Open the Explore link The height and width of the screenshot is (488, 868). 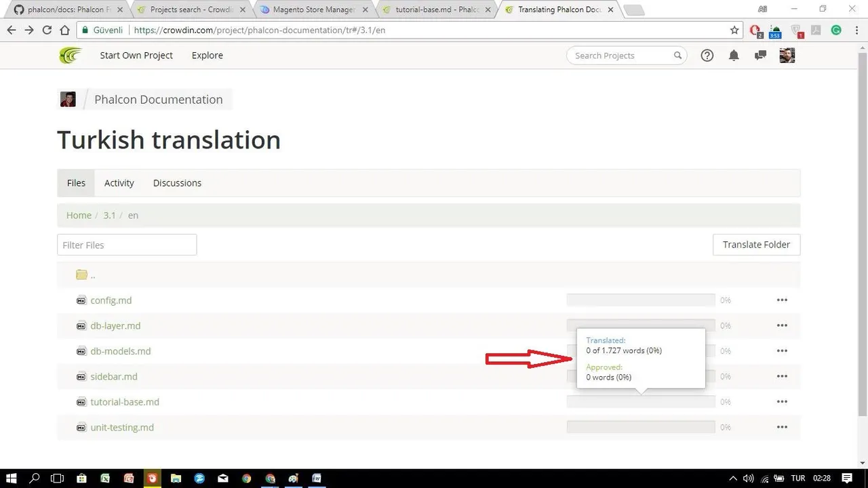point(208,56)
